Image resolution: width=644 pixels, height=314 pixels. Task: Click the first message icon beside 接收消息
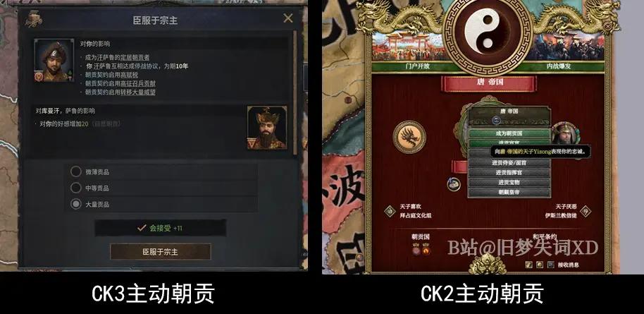tap(529, 265)
